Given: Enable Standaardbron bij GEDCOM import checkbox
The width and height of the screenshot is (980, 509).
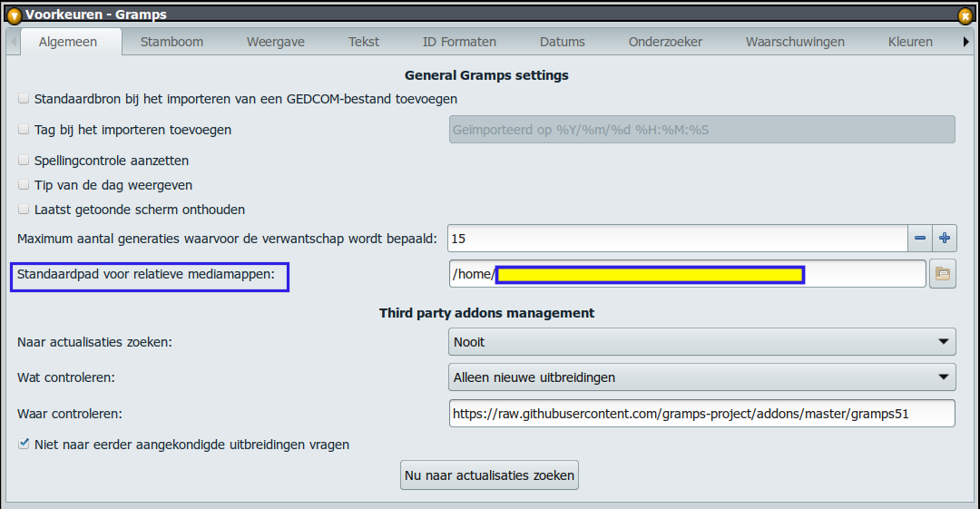Looking at the screenshot, I should coord(24,98).
